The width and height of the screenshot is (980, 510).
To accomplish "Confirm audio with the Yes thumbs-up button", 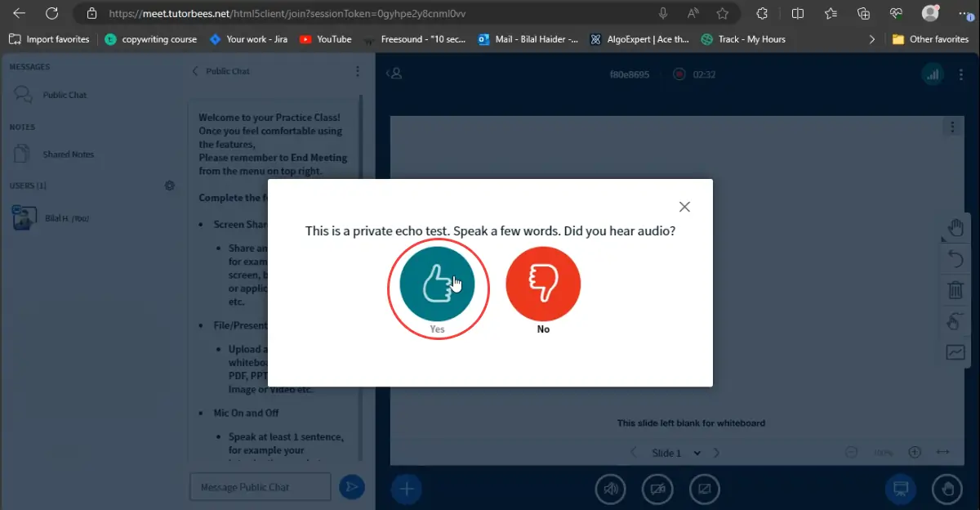I will tap(437, 284).
